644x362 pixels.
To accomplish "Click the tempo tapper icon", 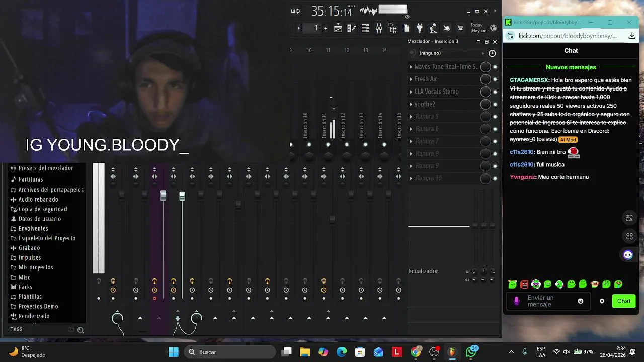I will click(433, 28).
